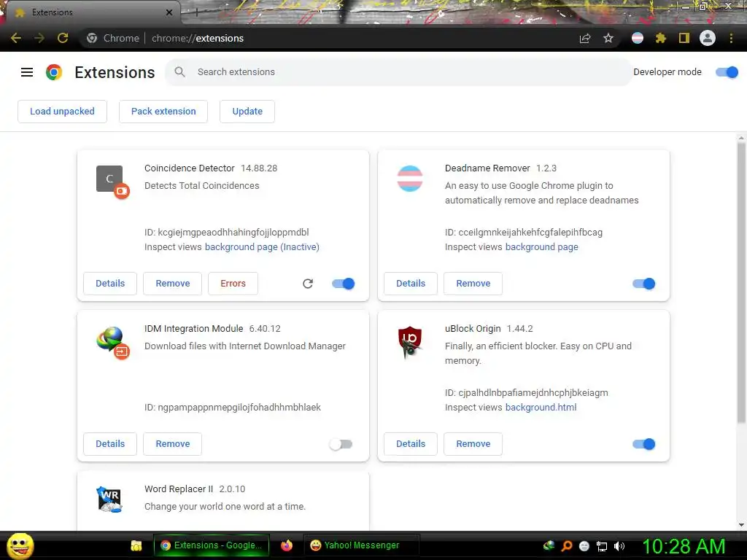Remove the uBlock Origin extension

tap(473, 444)
